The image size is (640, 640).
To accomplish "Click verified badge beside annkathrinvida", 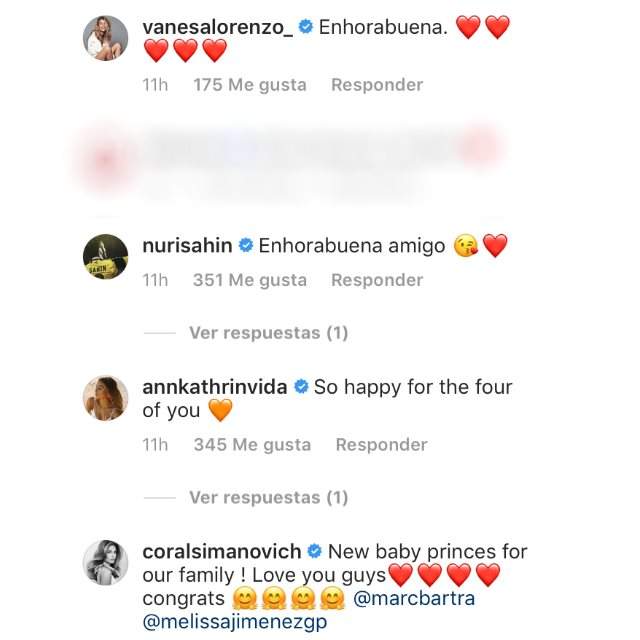I will pos(301,387).
